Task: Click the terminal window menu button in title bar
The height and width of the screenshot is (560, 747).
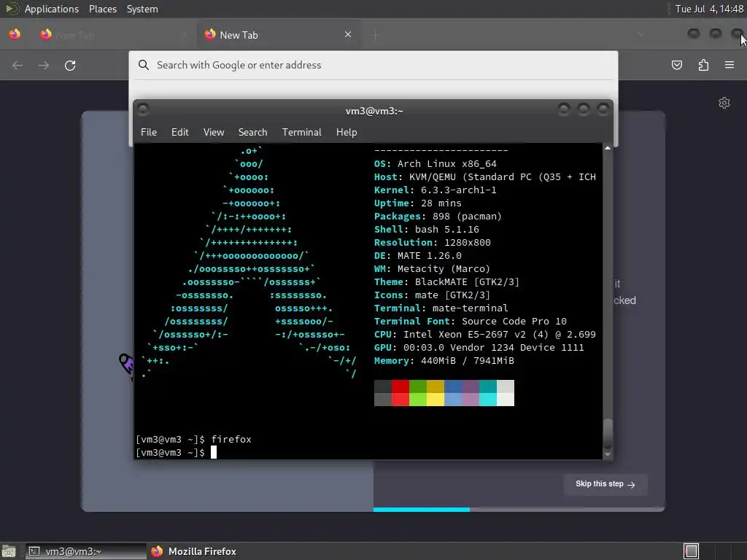Action: coord(143,110)
